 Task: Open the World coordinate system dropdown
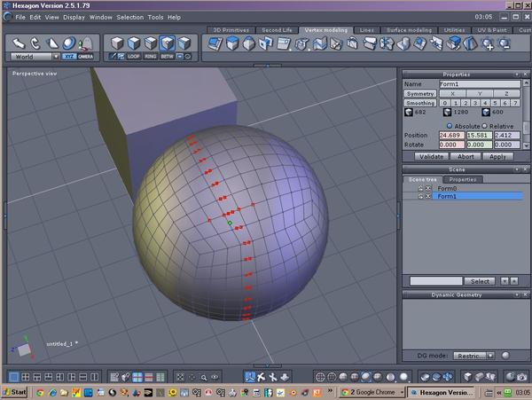[x=35, y=56]
